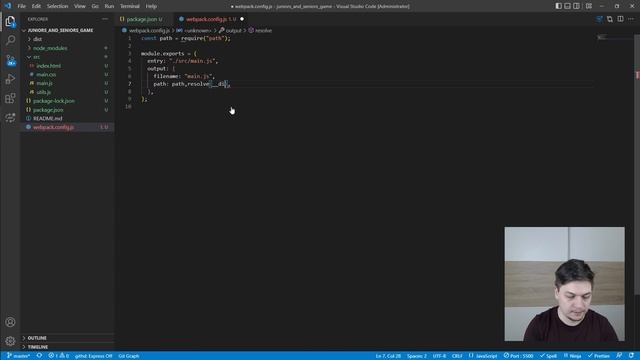Open the Explorer view in activity bar
This screenshot has height=360, width=640.
(x=10, y=21)
